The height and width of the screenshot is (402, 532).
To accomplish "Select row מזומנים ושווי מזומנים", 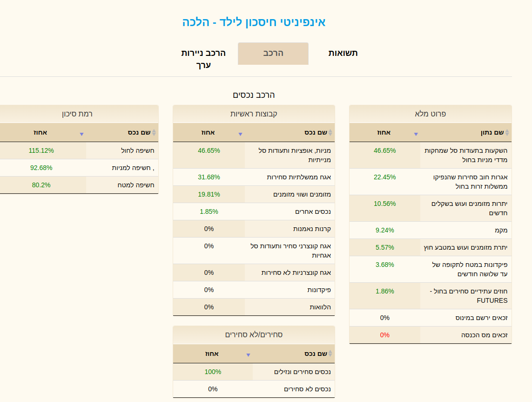I will pos(254,195).
